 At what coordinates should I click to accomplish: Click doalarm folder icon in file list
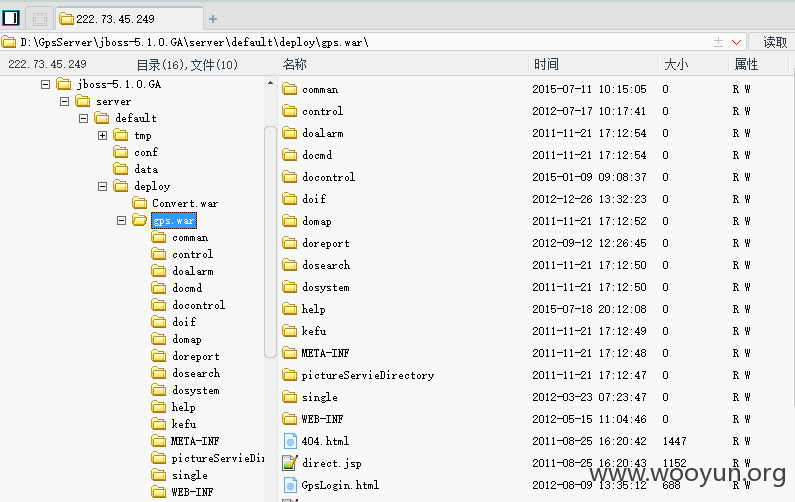[290, 133]
